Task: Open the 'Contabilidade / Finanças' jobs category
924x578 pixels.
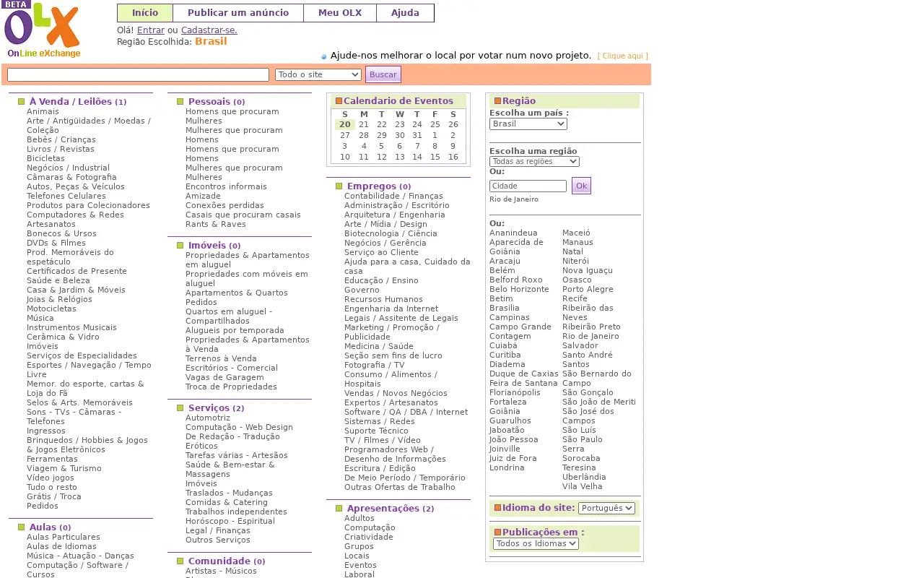Action: 393,196
